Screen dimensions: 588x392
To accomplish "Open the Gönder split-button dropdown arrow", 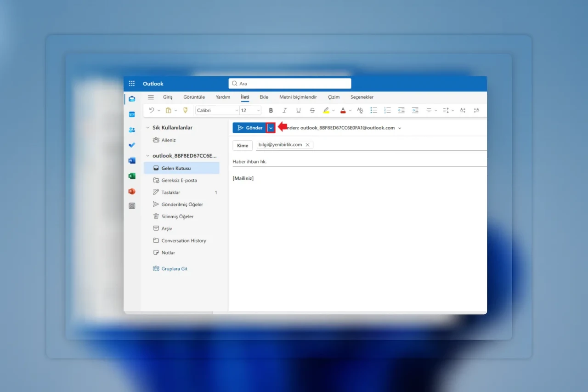I will tap(271, 127).
